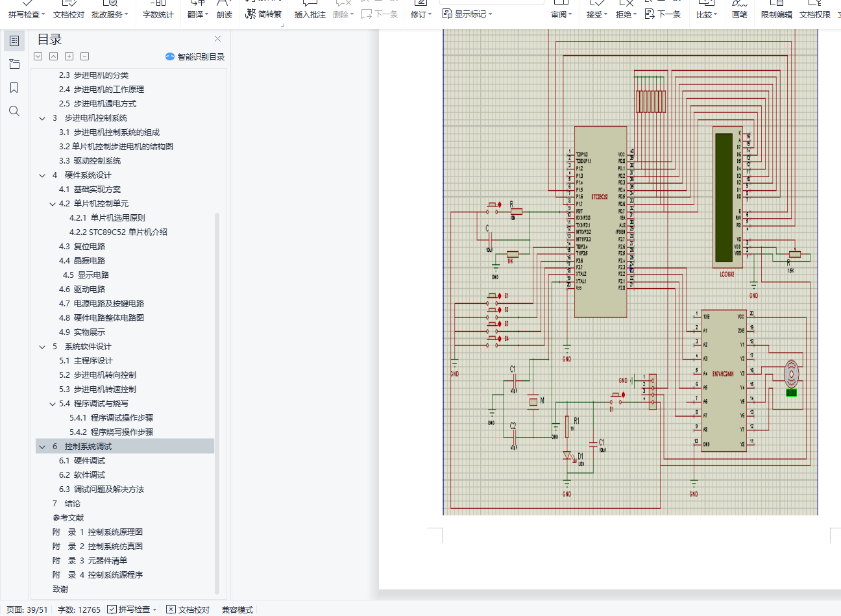Collapse outline section 6 控制系统调试
The image size is (841, 616).
pyautogui.click(x=42, y=447)
